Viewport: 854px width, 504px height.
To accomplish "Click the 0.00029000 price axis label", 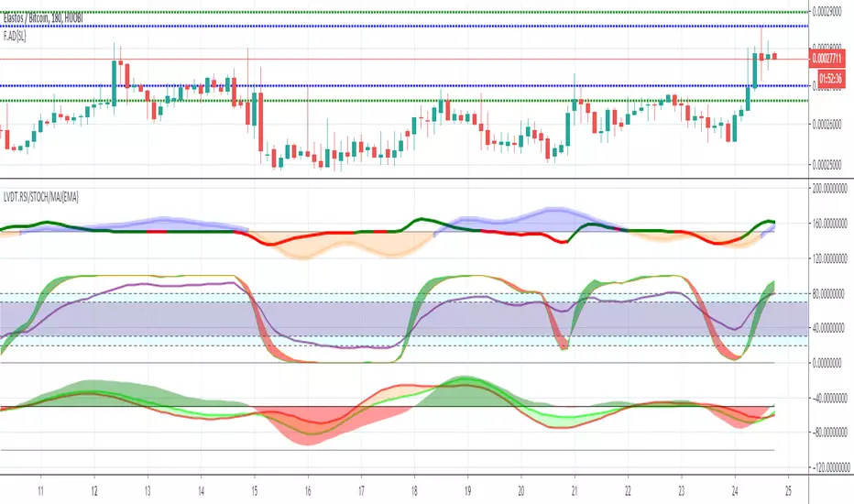I will point(827,11).
